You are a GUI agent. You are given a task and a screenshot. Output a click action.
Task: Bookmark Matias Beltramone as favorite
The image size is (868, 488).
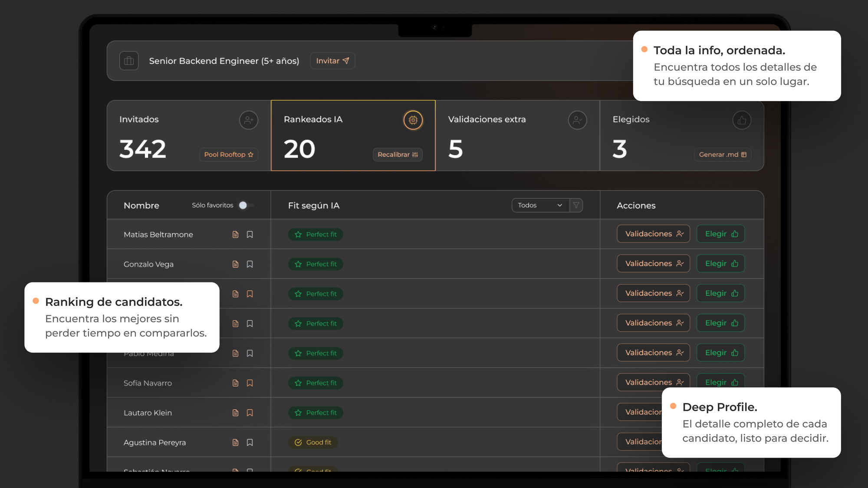[250, 235]
